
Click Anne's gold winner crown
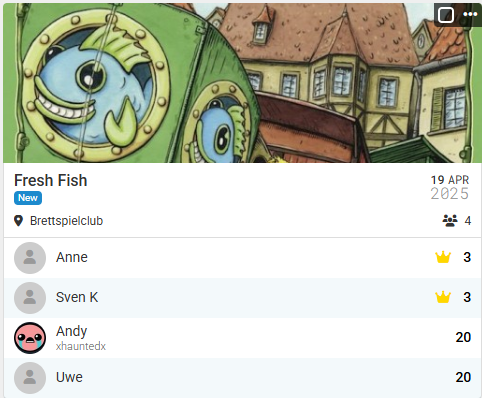click(x=443, y=257)
